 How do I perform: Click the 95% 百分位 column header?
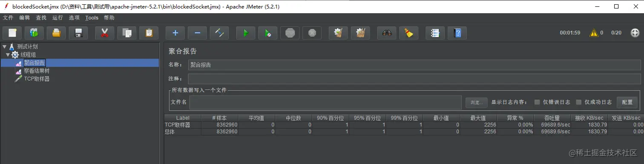(368, 118)
